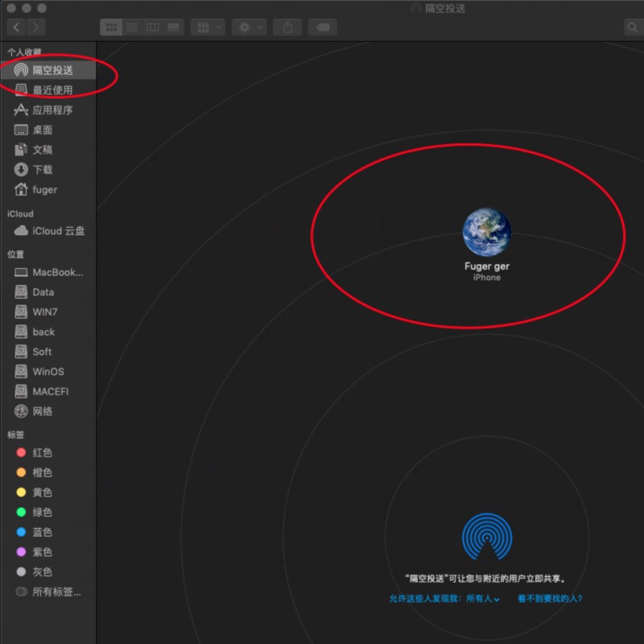Go forward with the right arrow button
Viewport: 644px width, 644px height.
click(x=36, y=27)
